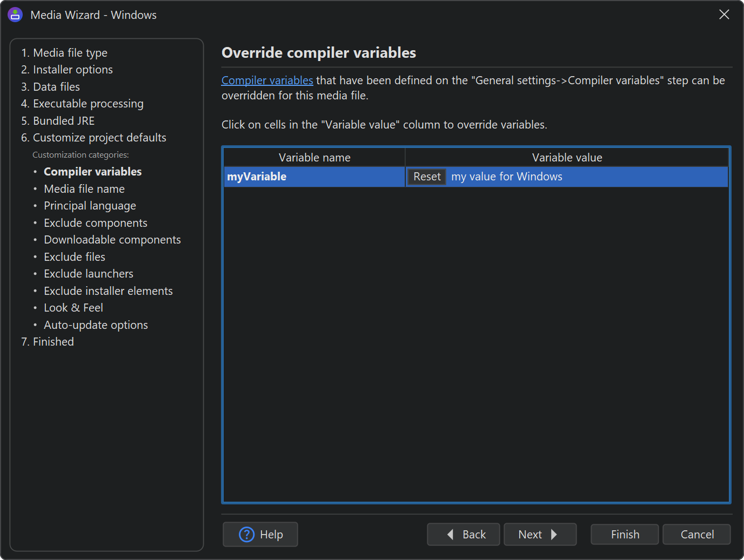Select the Variable name column header
This screenshot has height=560, width=744.
314,158
